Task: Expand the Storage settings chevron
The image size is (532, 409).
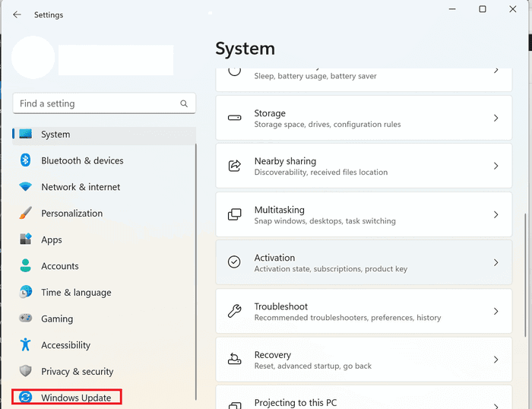Action: pos(496,118)
